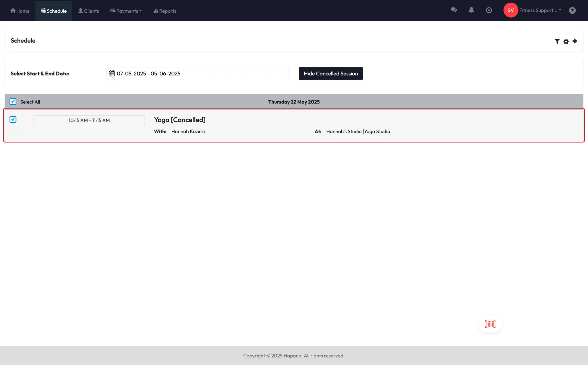Image resolution: width=588 pixels, height=365 pixels.
Task: Click the clock history icon
Action: click(489, 10)
